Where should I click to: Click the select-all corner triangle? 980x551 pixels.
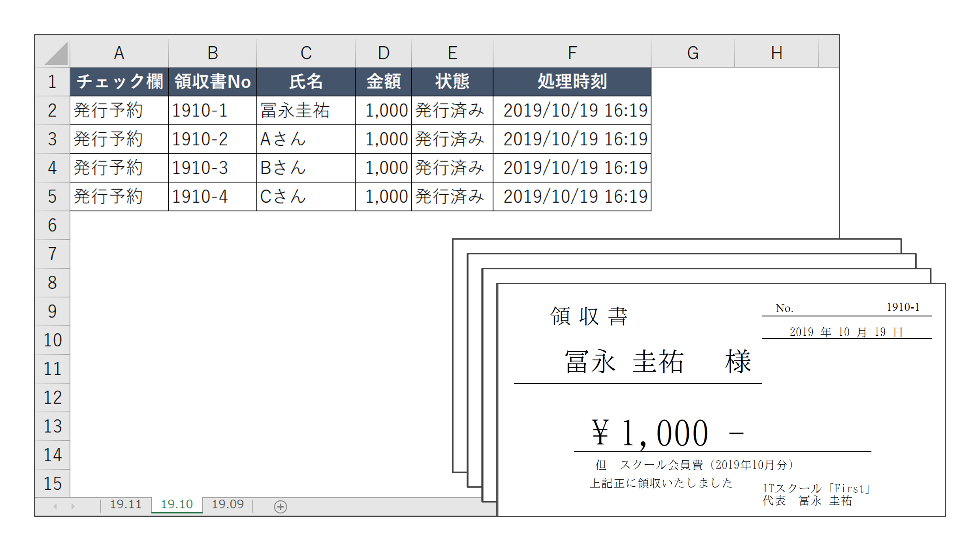pos(56,54)
